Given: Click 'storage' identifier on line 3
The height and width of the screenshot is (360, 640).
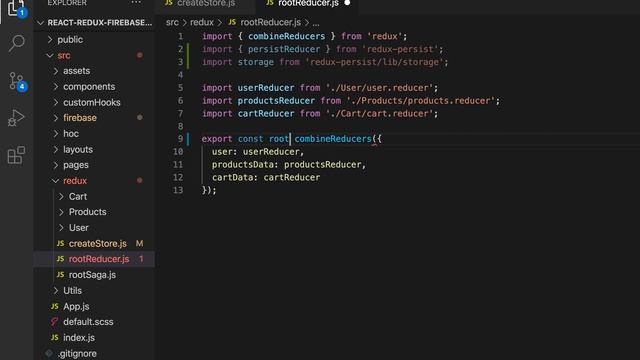Looking at the screenshot, I should click(256, 62).
